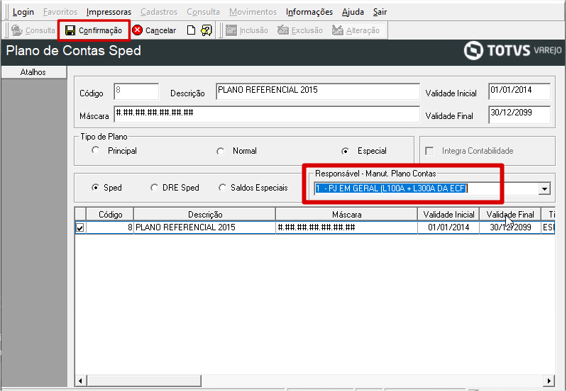Screen dimensions: 566x391
Task: Select the DRE Sped radio option
Action: 154,187
